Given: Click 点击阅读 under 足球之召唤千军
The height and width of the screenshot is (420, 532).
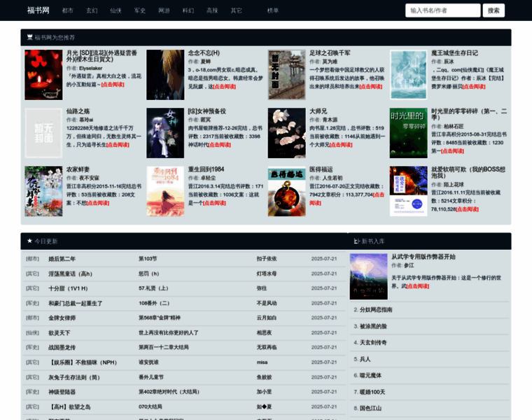Looking at the screenshot, I should tap(371, 87).
